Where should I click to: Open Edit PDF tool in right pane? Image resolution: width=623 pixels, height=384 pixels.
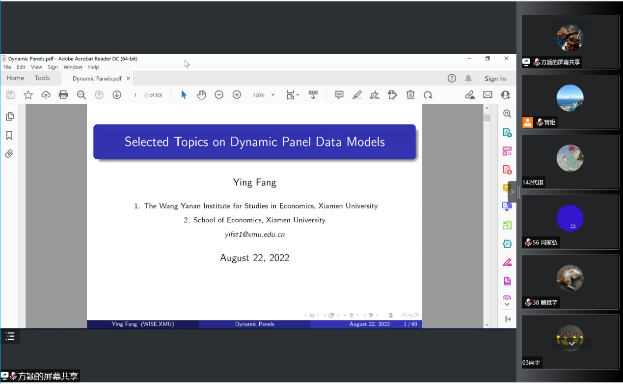(507, 151)
